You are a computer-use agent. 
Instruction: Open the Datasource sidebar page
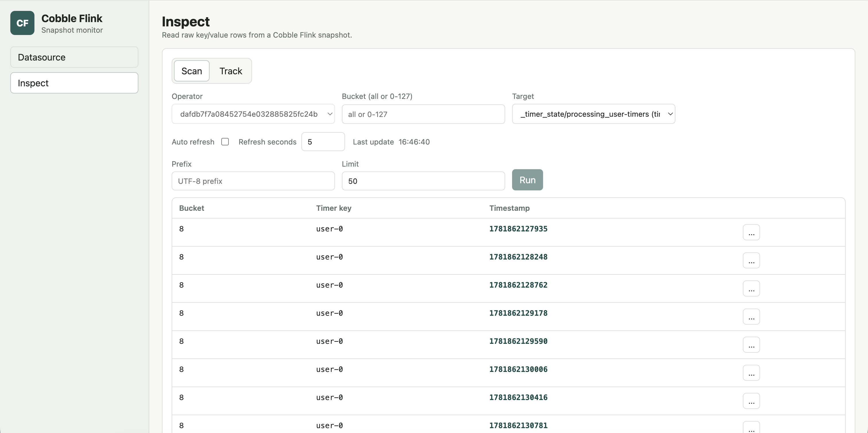74,57
